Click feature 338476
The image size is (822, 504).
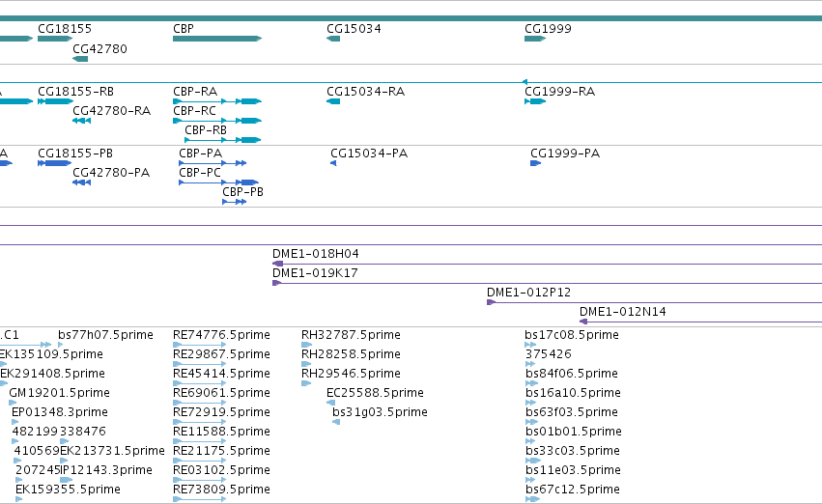[x=83, y=432]
